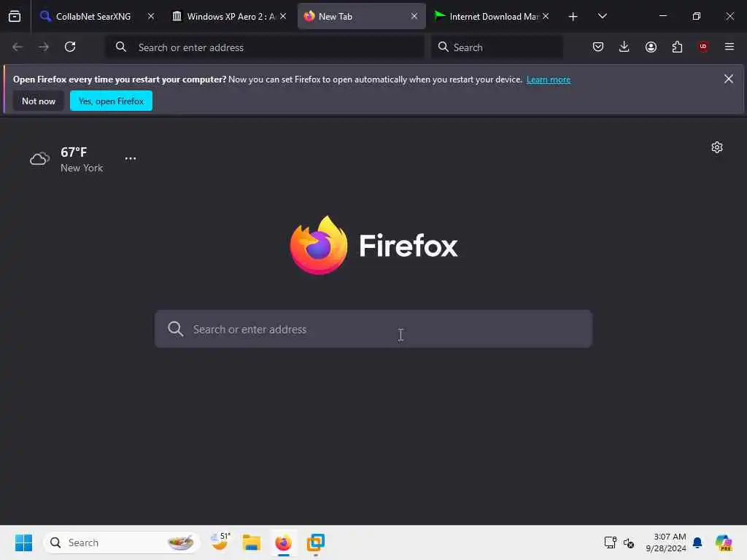Open uBlock Origin extension popup

[703, 47]
